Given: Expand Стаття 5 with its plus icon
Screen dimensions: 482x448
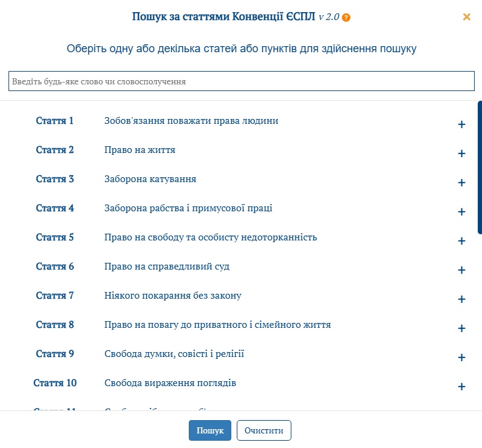Looking at the screenshot, I should pos(461,241).
